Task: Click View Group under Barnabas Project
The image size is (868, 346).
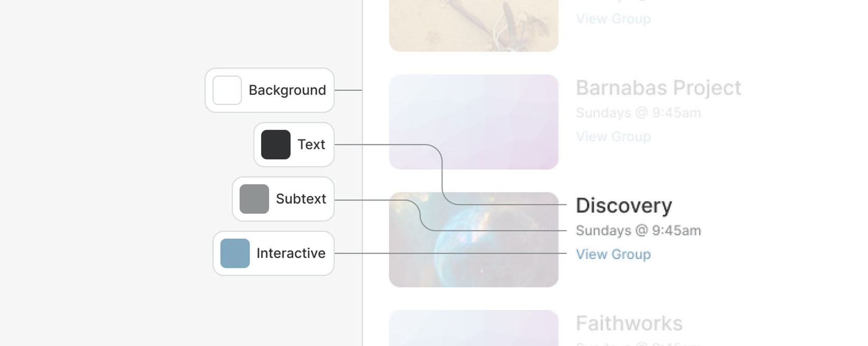Action: coord(613,136)
